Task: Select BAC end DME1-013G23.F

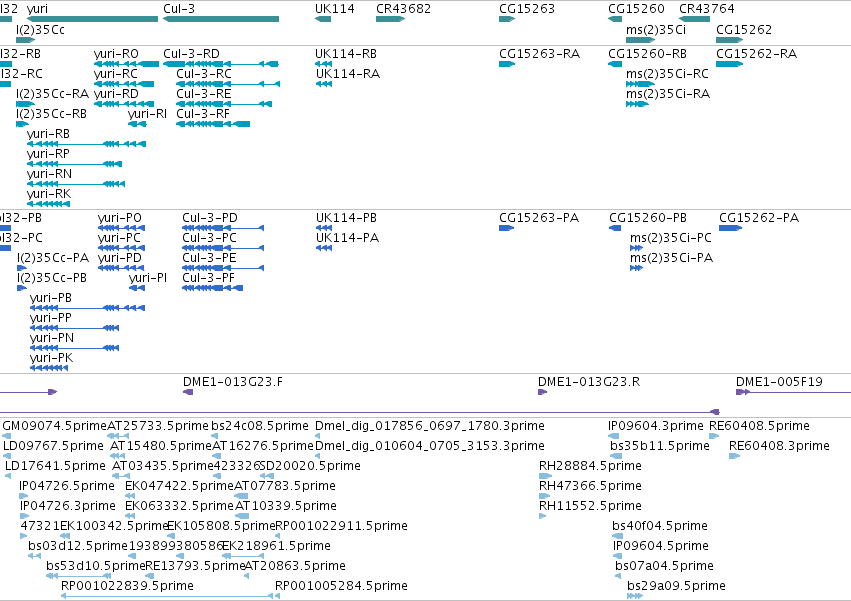Action: pos(188,392)
